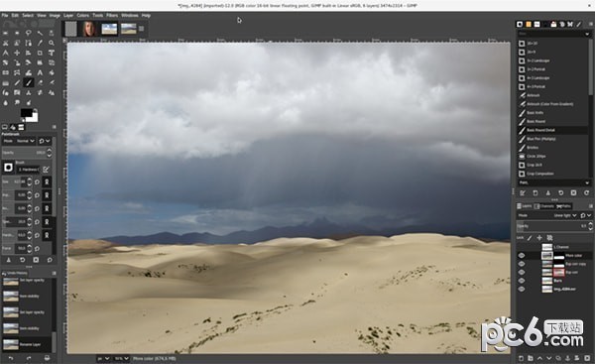Open Tool Options panel configure menu
The width and height of the screenshot is (595, 364).
click(54, 127)
